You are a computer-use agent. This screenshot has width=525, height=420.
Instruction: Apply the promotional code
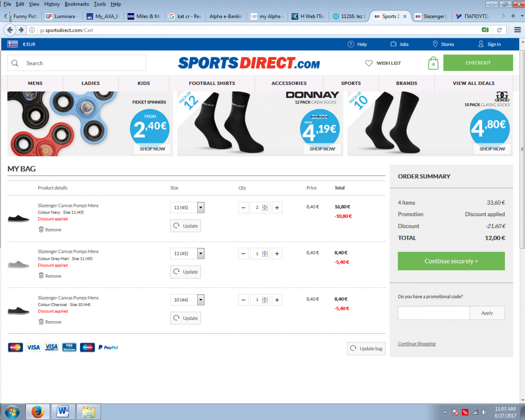click(487, 313)
